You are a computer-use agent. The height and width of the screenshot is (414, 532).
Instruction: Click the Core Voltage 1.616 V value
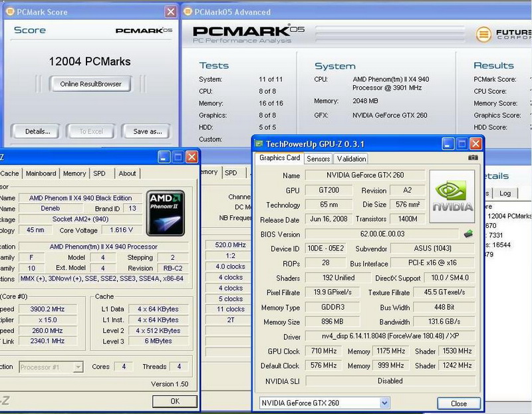(x=121, y=230)
